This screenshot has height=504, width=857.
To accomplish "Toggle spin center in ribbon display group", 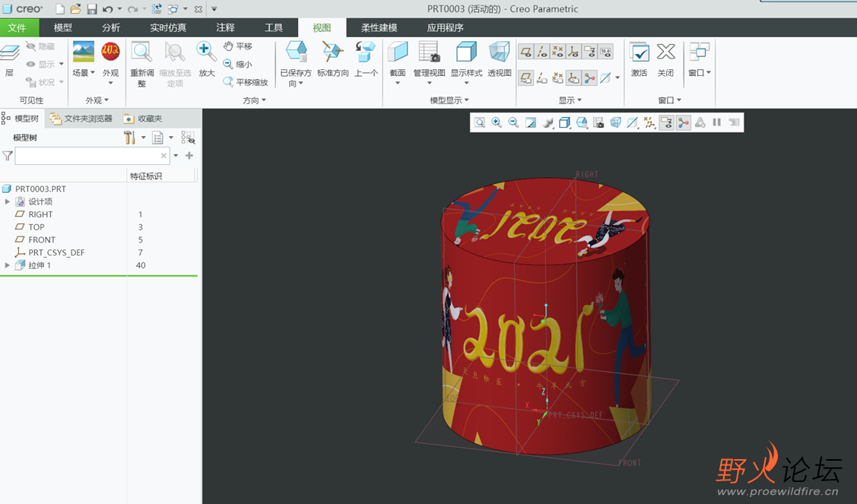I will (x=589, y=78).
